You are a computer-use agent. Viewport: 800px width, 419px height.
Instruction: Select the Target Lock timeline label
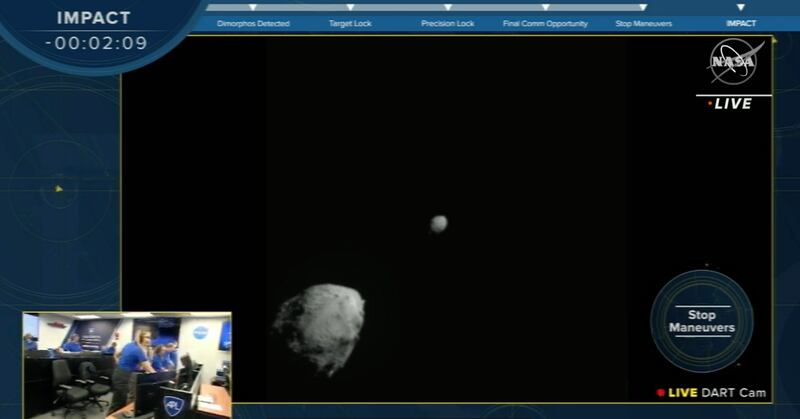[x=350, y=24]
